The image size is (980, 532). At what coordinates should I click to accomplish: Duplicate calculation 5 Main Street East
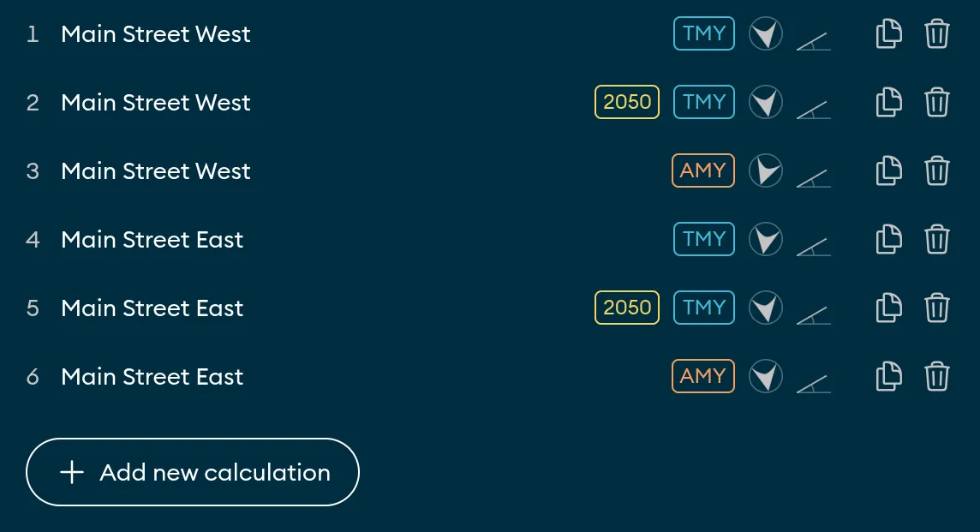point(888,308)
